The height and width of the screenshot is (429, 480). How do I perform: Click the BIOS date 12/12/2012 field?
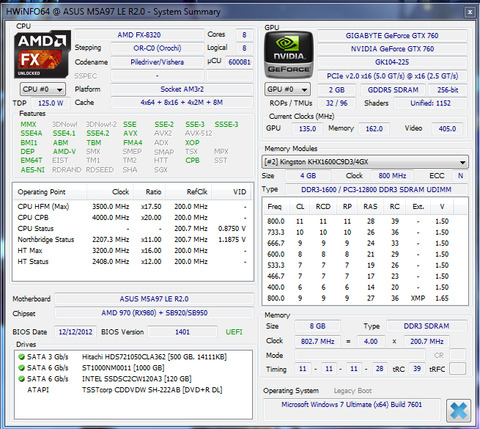coord(75,332)
